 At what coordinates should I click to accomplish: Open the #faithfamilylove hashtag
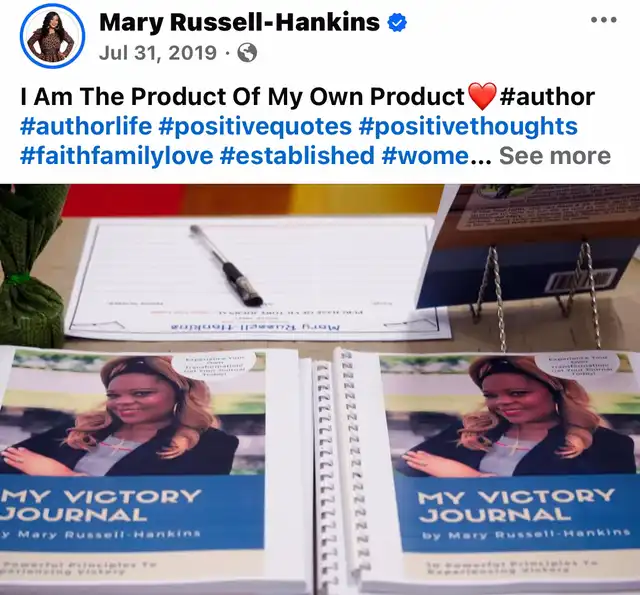[x=116, y=155]
